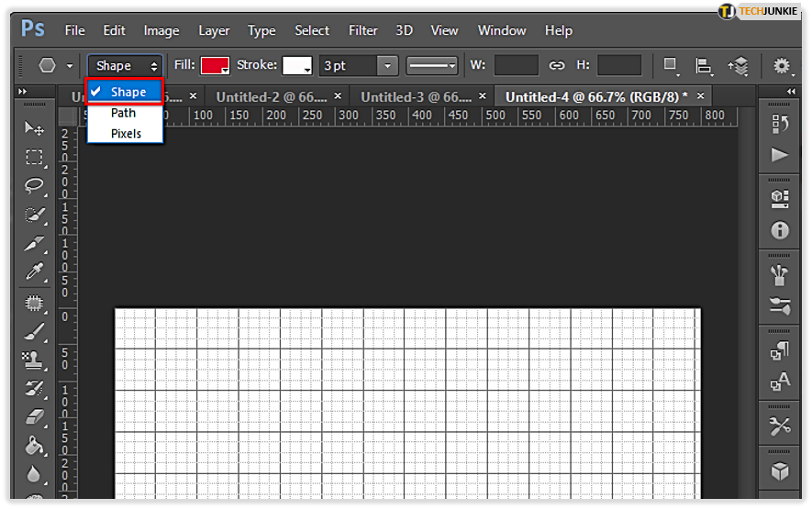
Task: Select the Blur tool
Action: click(34, 474)
